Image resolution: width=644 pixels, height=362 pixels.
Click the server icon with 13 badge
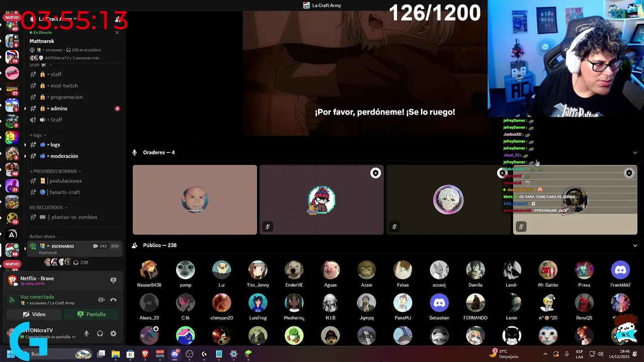12,218
